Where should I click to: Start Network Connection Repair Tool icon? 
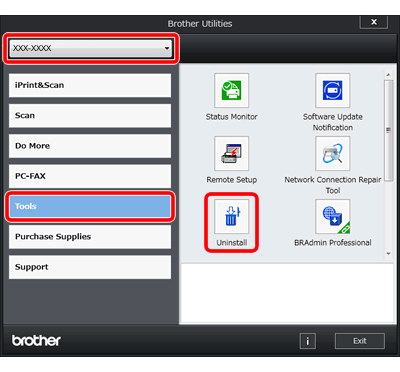click(333, 153)
